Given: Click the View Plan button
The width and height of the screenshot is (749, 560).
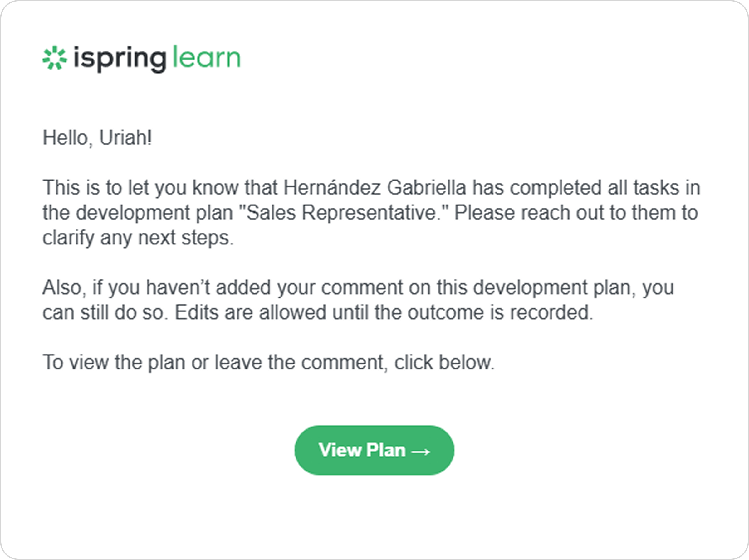Looking at the screenshot, I should pyautogui.click(x=374, y=450).
